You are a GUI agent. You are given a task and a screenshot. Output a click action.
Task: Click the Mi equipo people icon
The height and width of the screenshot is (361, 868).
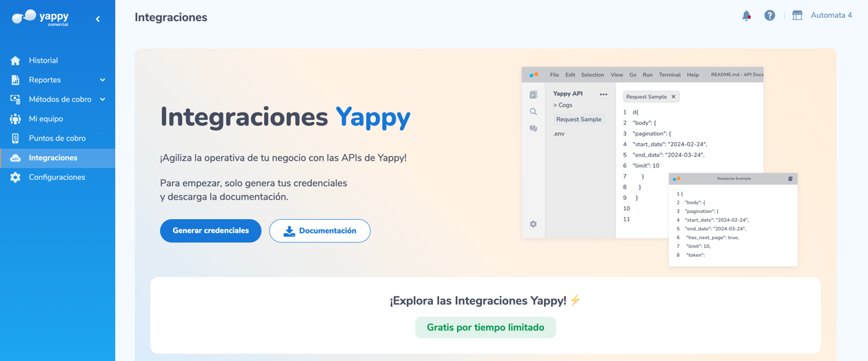coord(15,119)
